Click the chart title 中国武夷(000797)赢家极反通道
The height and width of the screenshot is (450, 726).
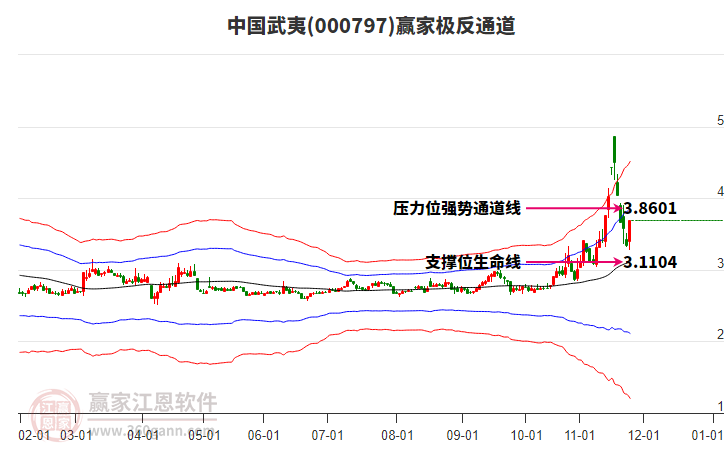(371, 26)
